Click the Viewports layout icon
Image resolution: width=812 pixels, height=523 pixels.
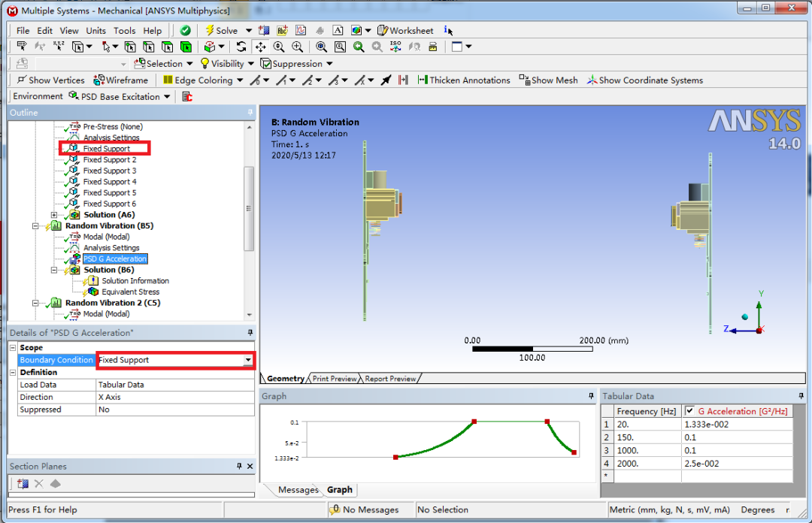point(457,47)
